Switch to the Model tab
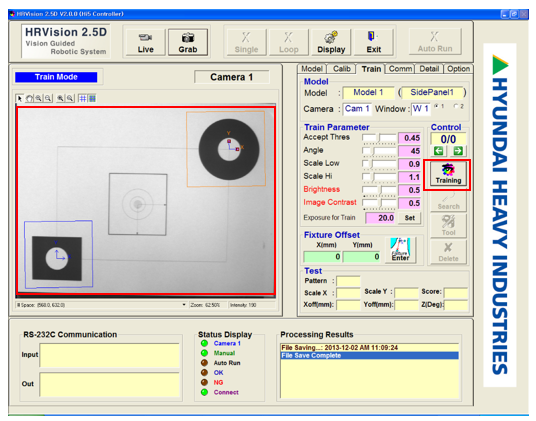Screen dimensions: 536x421 click(311, 69)
